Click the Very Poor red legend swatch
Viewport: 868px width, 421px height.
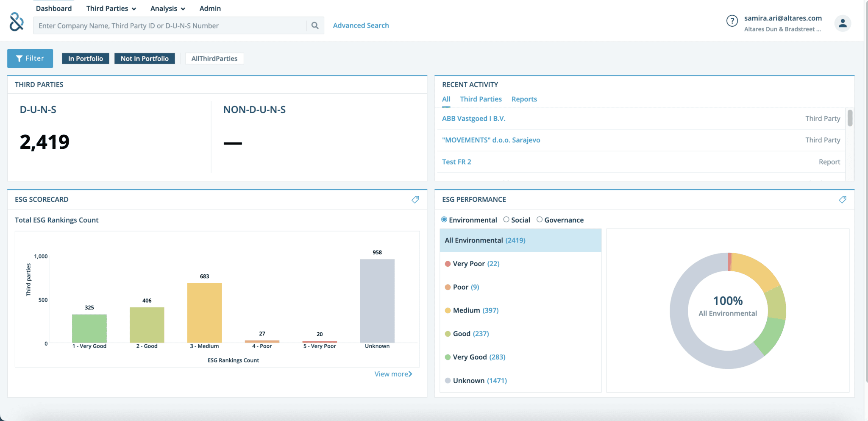448,264
